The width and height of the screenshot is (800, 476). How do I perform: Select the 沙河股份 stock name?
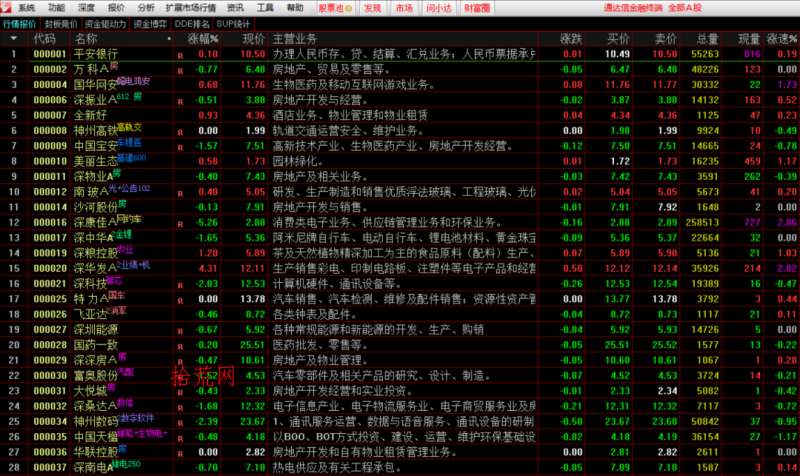point(96,207)
